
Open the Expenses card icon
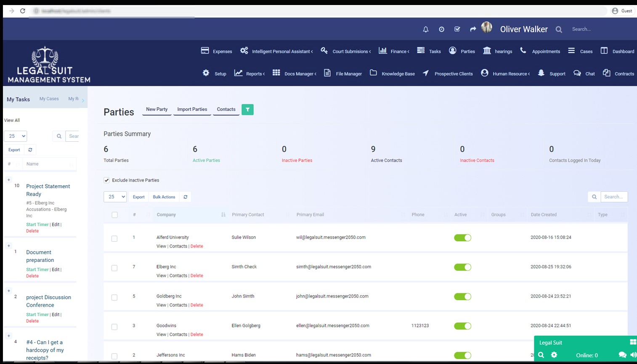205,50
